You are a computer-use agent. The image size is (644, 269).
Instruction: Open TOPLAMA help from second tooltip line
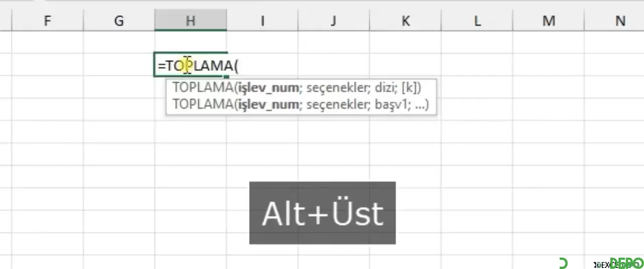[x=201, y=104]
